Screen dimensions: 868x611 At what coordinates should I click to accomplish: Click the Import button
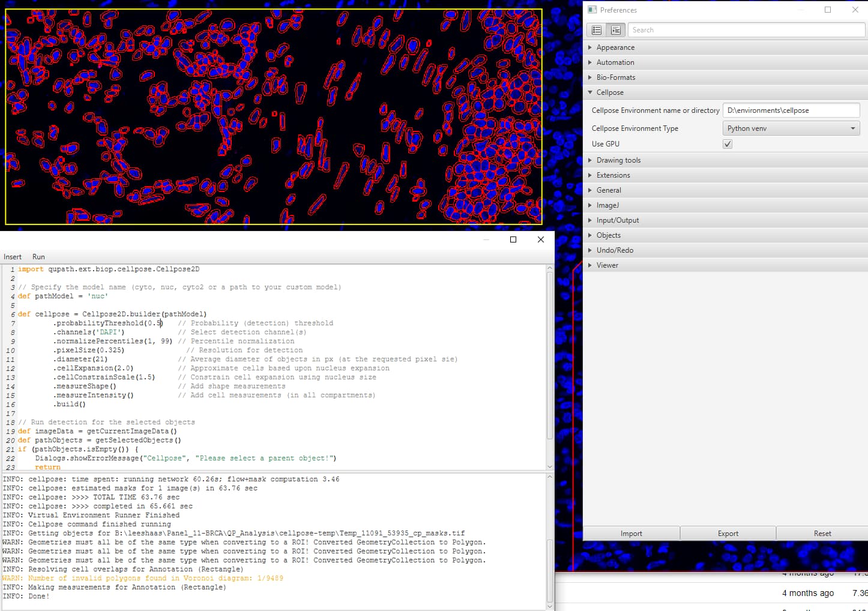(x=631, y=533)
